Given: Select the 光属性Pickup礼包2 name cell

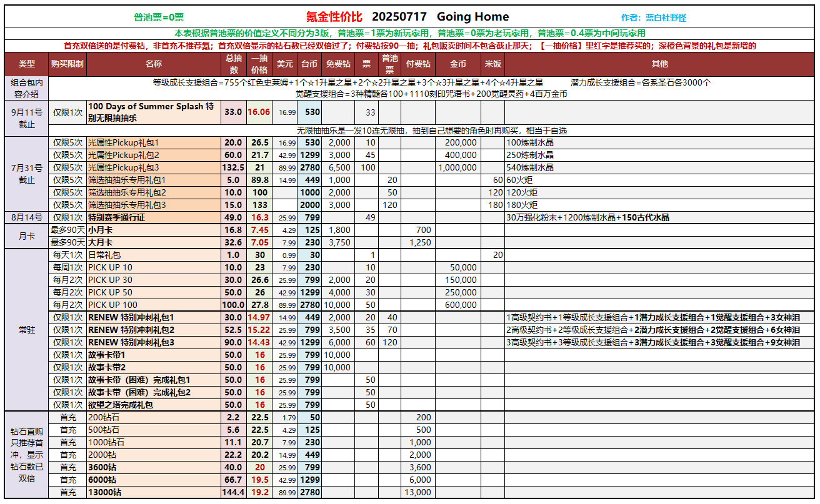Looking at the screenshot, I should (x=154, y=155).
